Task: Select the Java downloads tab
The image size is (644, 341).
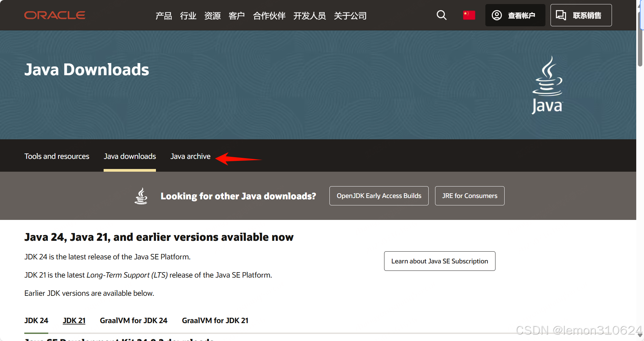Action: pyautogui.click(x=130, y=156)
